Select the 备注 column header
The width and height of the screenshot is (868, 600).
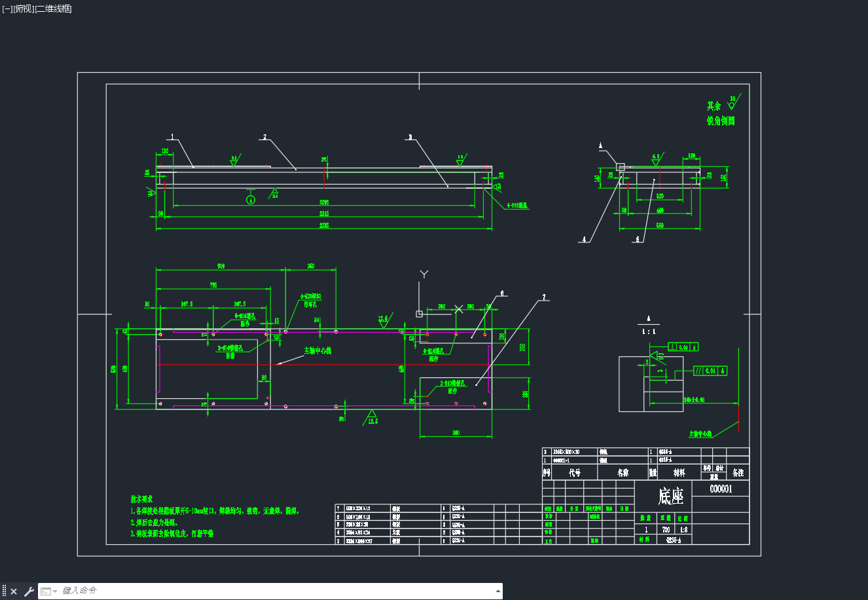coord(738,472)
